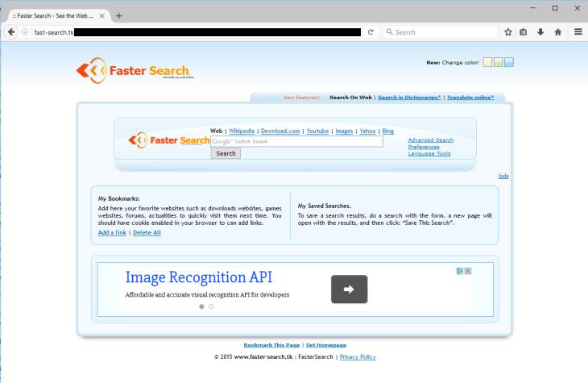Close the ad with the X icon
This screenshot has height=383, width=588.
(468, 271)
